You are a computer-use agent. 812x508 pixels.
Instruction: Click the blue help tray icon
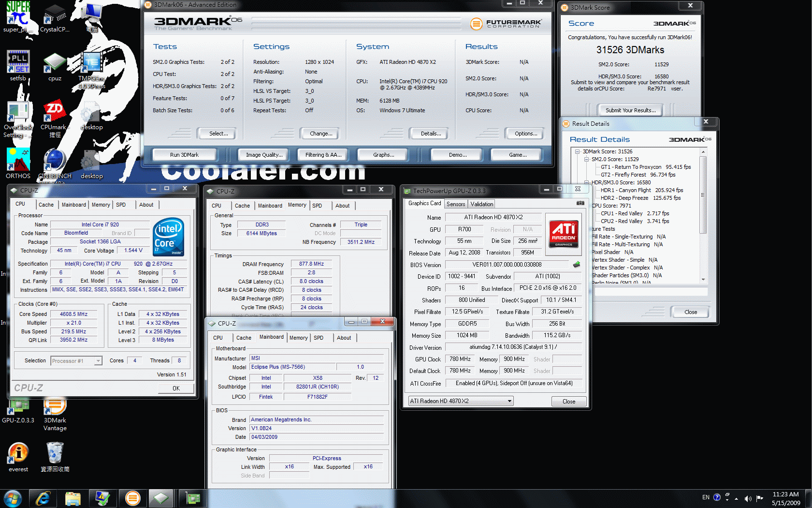[x=717, y=497]
